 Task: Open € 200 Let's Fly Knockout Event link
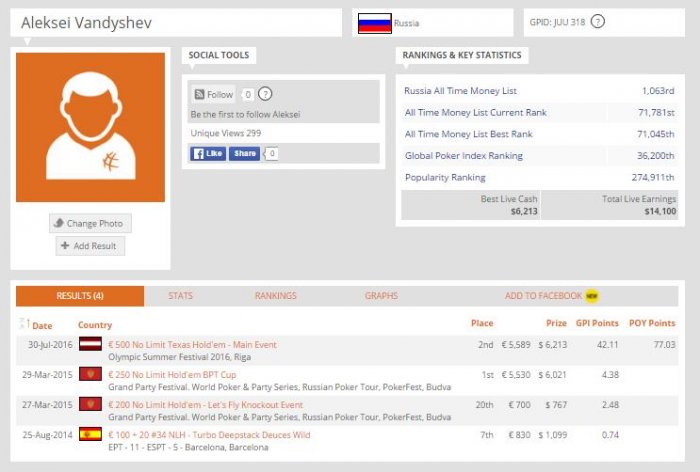(x=205, y=405)
